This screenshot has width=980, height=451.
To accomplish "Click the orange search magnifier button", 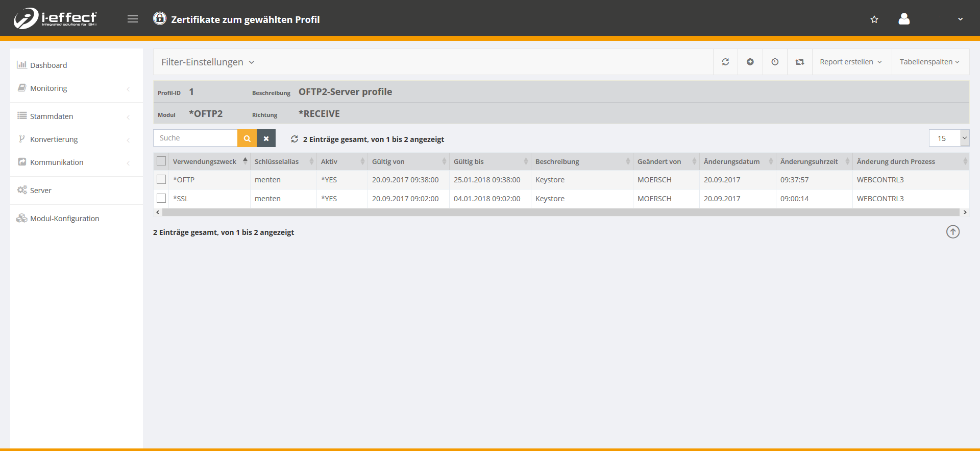I will click(247, 138).
